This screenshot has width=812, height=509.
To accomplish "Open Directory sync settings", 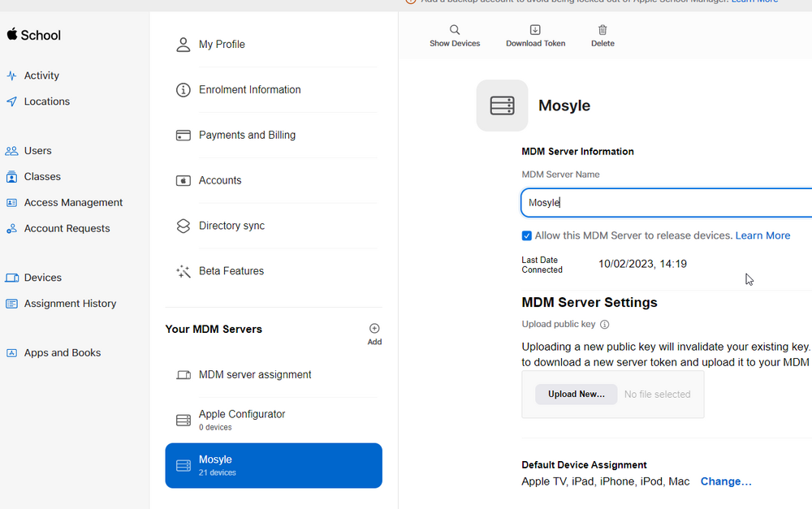I will [x=231, y=226].
